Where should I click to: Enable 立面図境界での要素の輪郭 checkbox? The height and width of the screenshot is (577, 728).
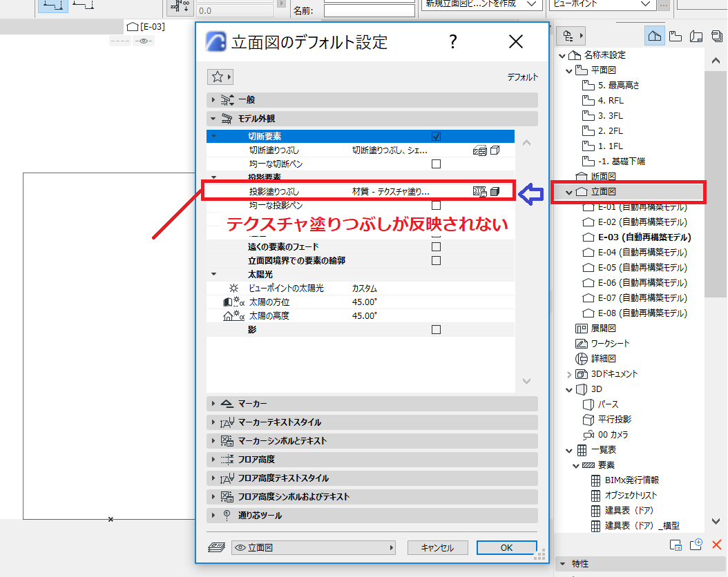pos(436,261)
